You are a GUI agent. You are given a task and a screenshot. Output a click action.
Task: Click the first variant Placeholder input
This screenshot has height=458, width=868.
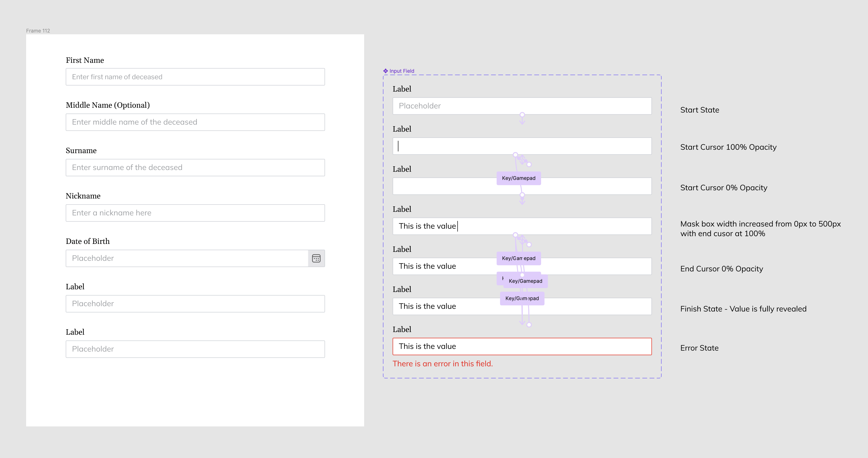[x=522, y=106]
